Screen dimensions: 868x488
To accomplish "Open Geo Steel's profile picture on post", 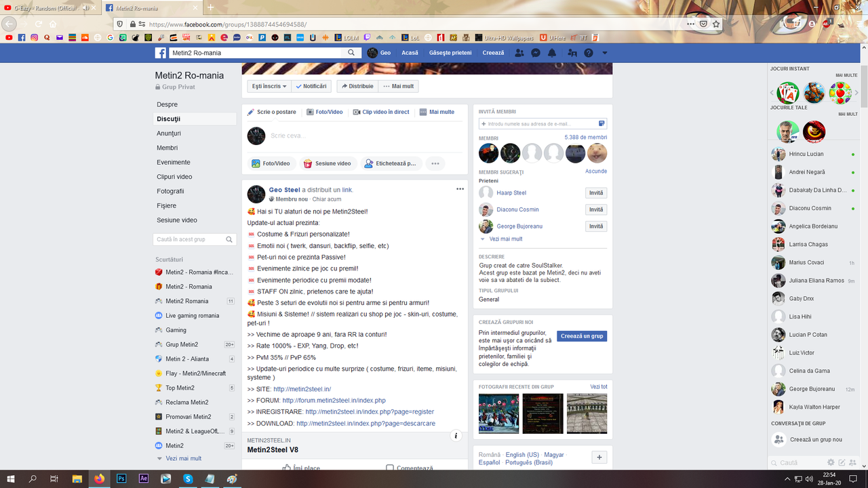I will [256, 194].
